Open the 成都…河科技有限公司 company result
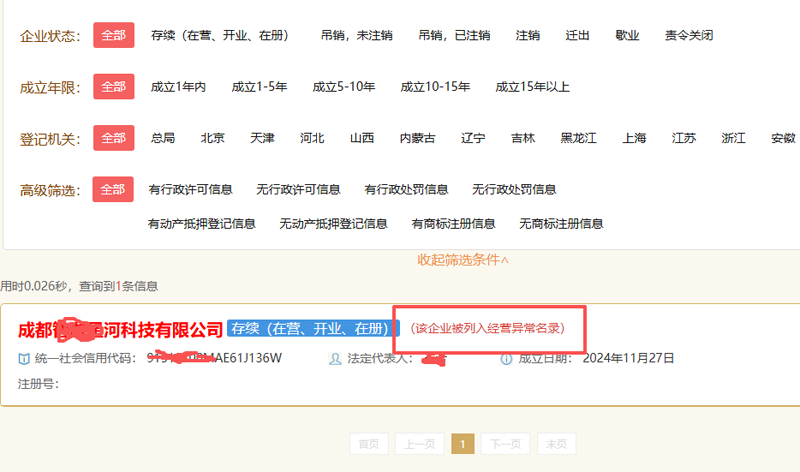Viewport: 800px width, 472px height. coord(120,330)
